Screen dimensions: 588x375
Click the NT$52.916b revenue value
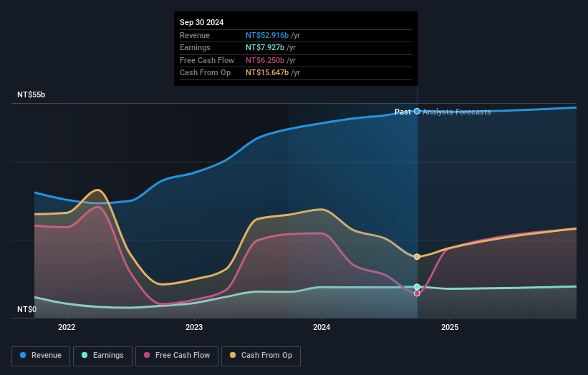[x=267, y=35]
